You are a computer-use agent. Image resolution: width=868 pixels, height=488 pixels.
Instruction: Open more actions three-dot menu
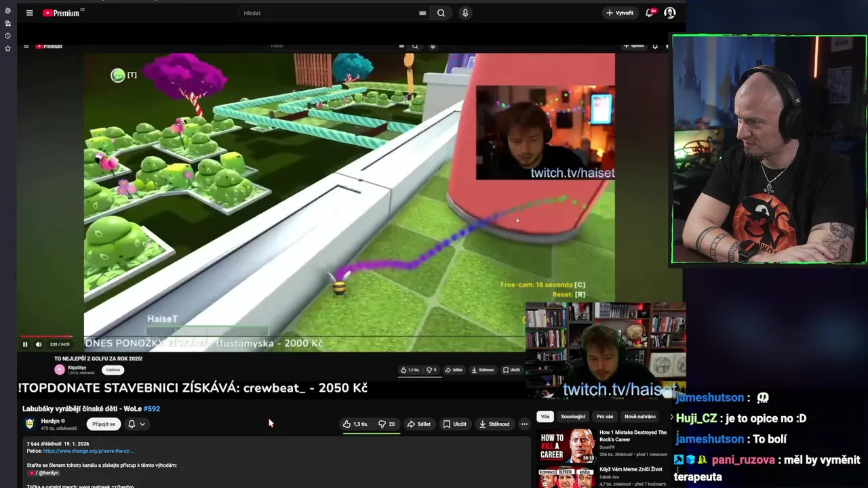click(x=524, y=424)
